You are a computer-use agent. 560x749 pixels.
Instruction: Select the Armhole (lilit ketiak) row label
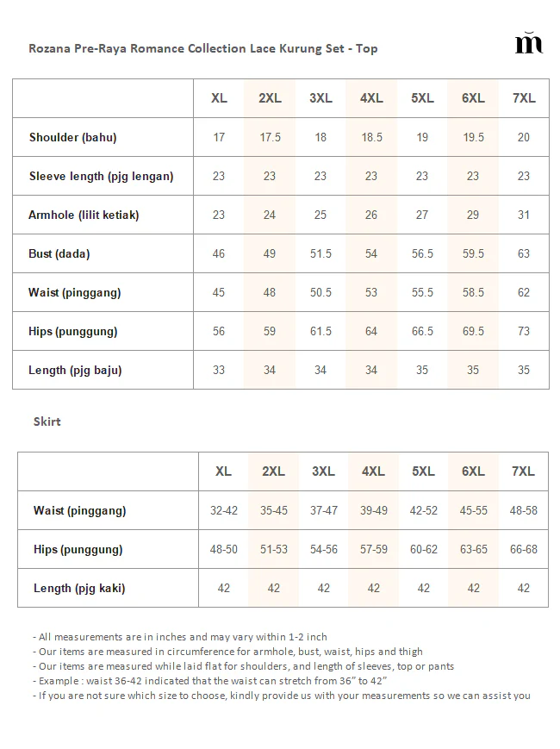pos(84,215)
